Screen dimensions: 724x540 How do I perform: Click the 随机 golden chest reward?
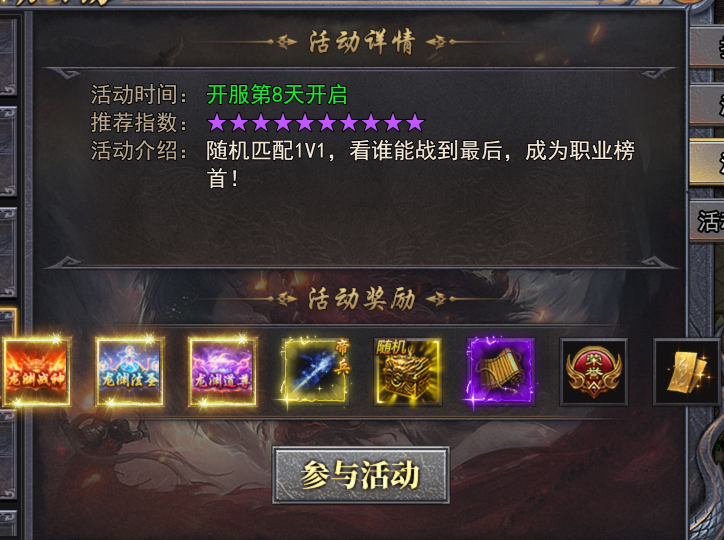point(408,372)
